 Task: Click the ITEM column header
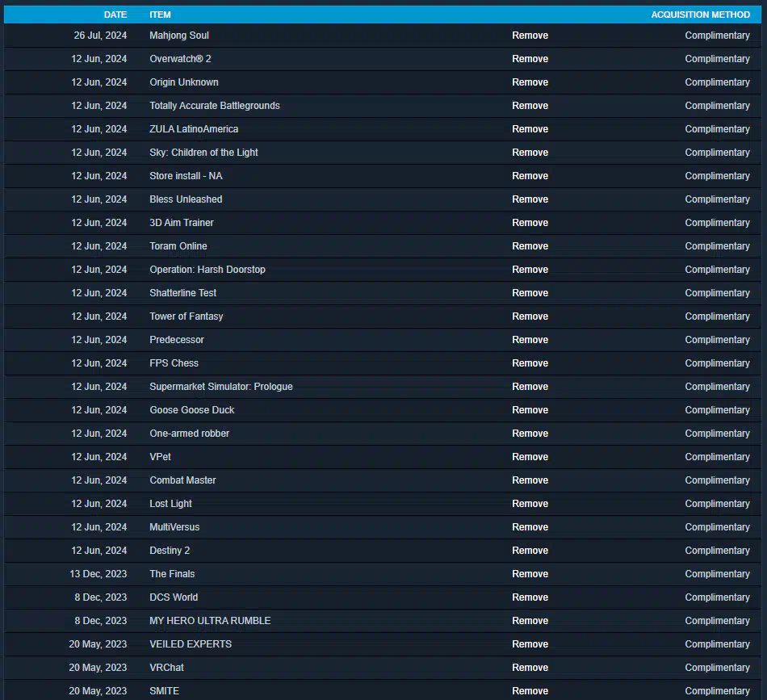[x=160, y=15]
